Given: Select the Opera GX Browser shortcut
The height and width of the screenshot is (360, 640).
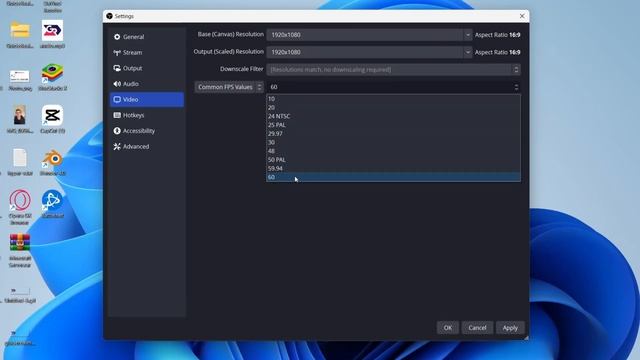Looking at the screenshot, I should pos(20,207).
